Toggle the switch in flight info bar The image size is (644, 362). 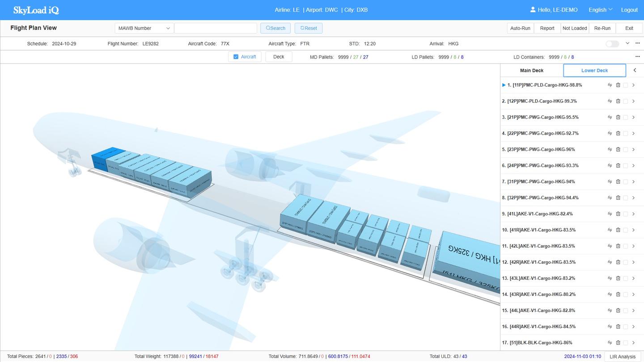612,44
